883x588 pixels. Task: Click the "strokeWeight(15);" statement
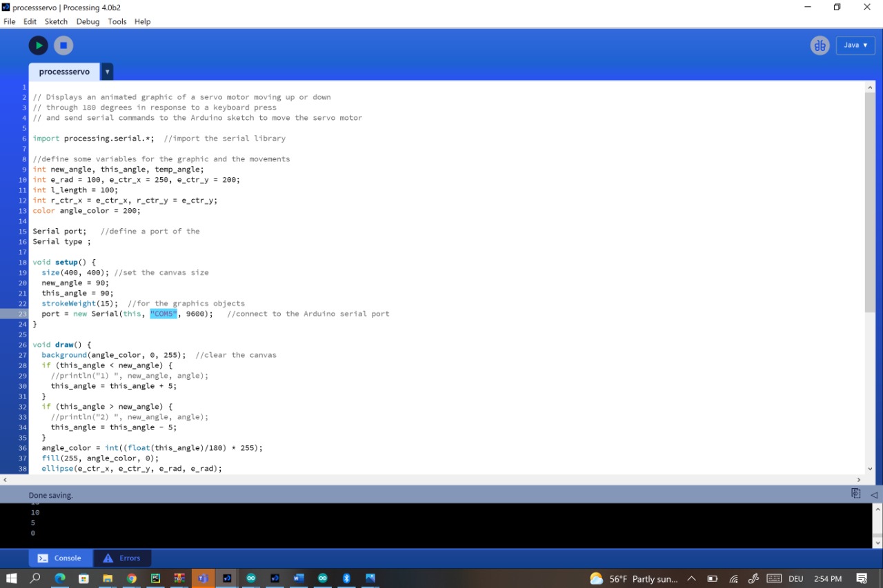coord(80,303)
